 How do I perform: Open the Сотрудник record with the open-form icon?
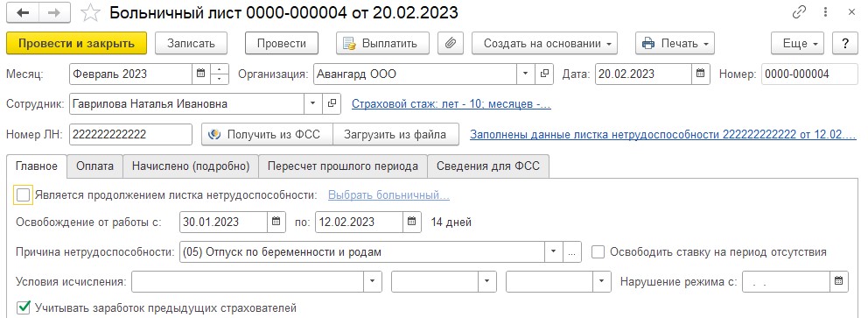[332, 103]
